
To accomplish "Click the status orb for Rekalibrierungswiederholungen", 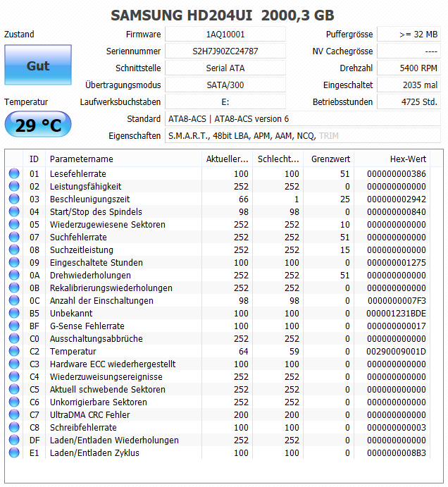I will point(14,288).
